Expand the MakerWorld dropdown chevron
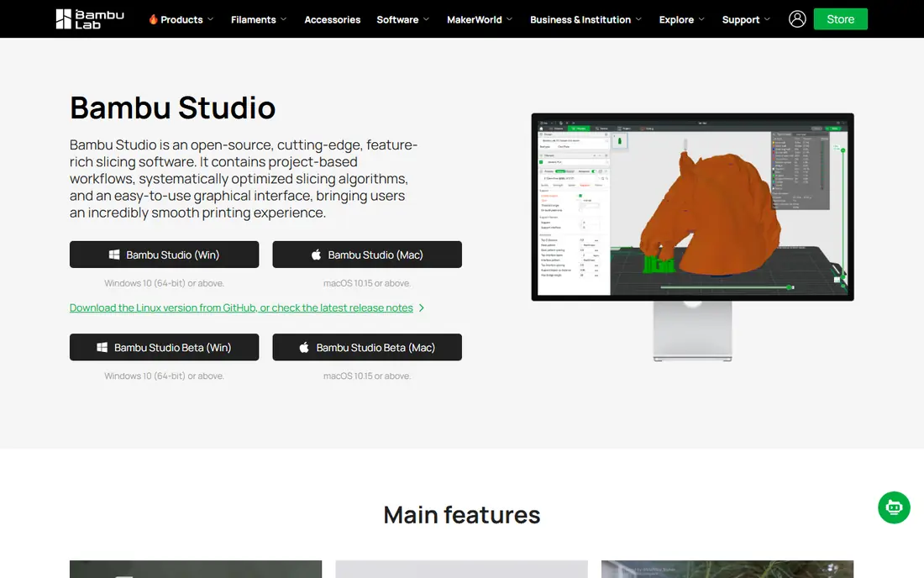924x578 pixels. click(x=509, y=19)
